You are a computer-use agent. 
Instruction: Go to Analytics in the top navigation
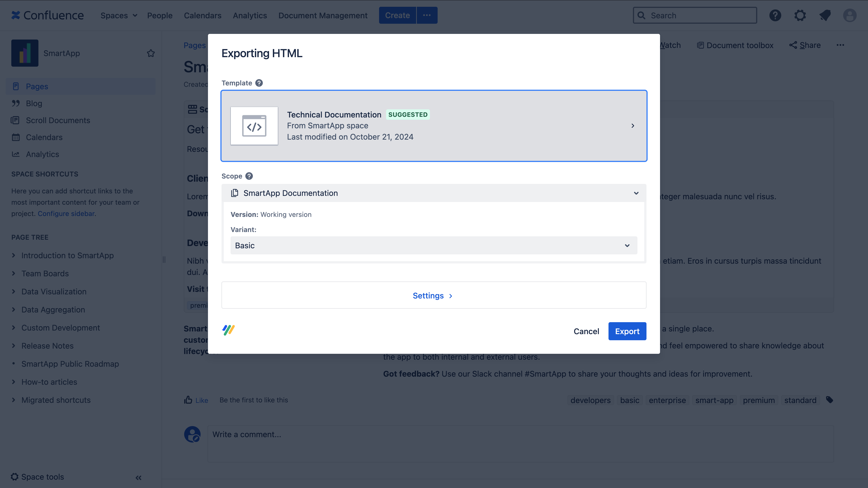tap(250, 16)
